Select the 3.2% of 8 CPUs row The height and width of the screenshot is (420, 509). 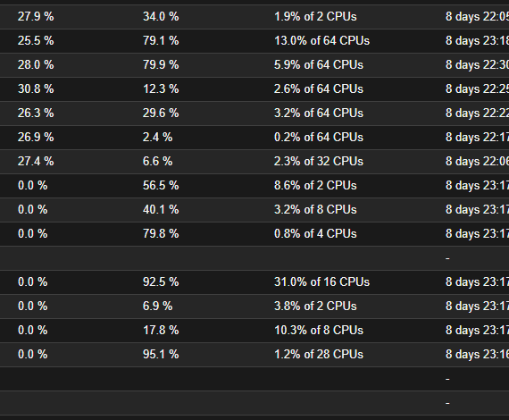pyautogui.click(x=254, y=209)
